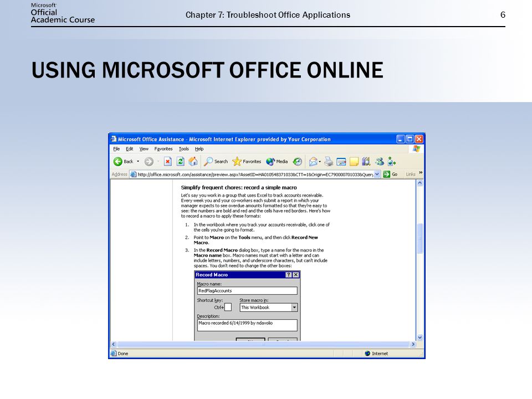Open the Back button history dropdown arrow

138,161
